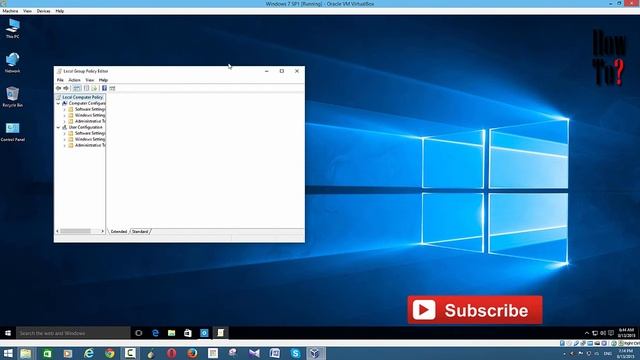Screen dimensions: 640x360
Task: Click the tree pane horizontal scrollbar thumb
Action: [x=76, y=231]
